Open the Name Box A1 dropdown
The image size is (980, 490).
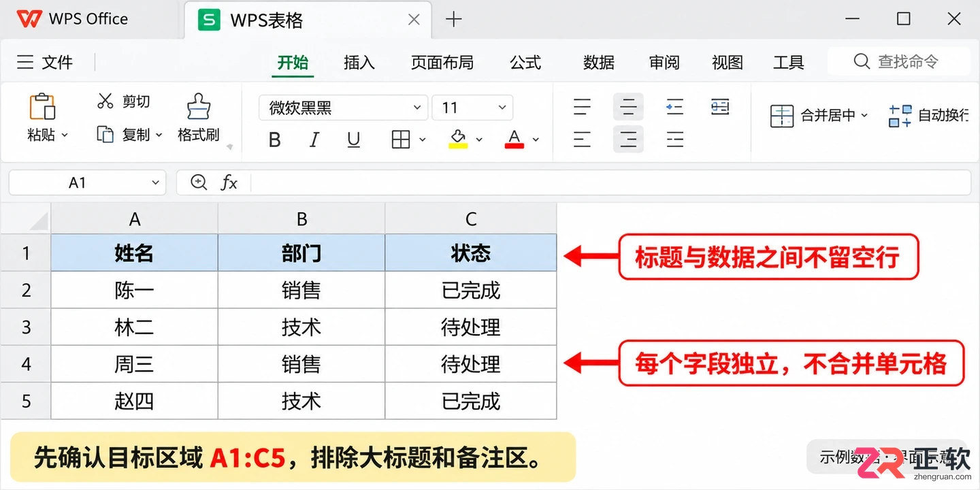pos(156,182)
